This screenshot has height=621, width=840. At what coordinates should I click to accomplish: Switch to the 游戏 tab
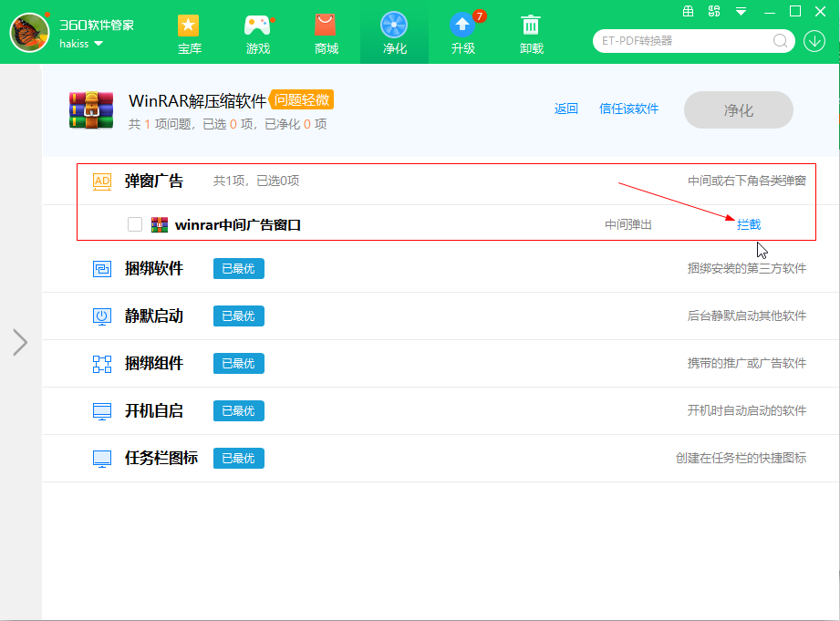(x=258, y=34)
